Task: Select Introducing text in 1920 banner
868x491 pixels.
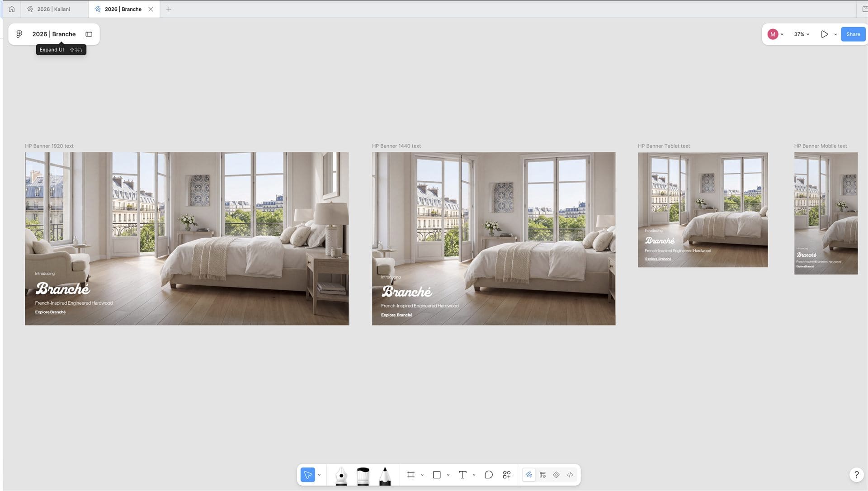Action: point(45,274)
